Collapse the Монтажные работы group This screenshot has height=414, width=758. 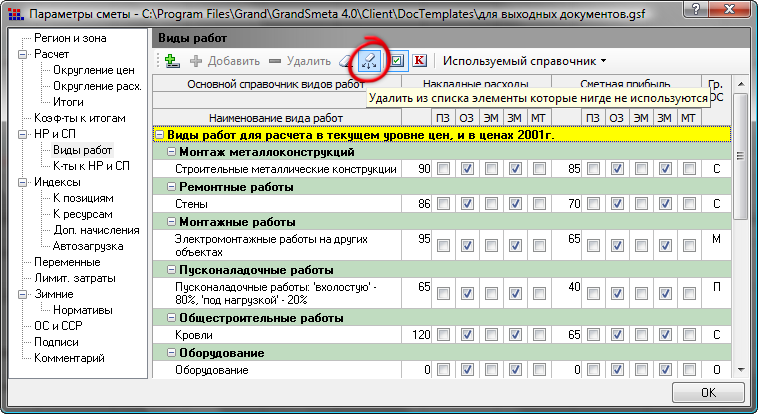tap(171, 222)
